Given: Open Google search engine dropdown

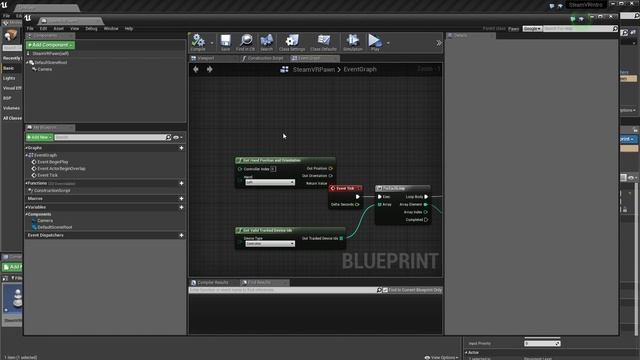Looking at the screenshot, I should click(532, 29).
